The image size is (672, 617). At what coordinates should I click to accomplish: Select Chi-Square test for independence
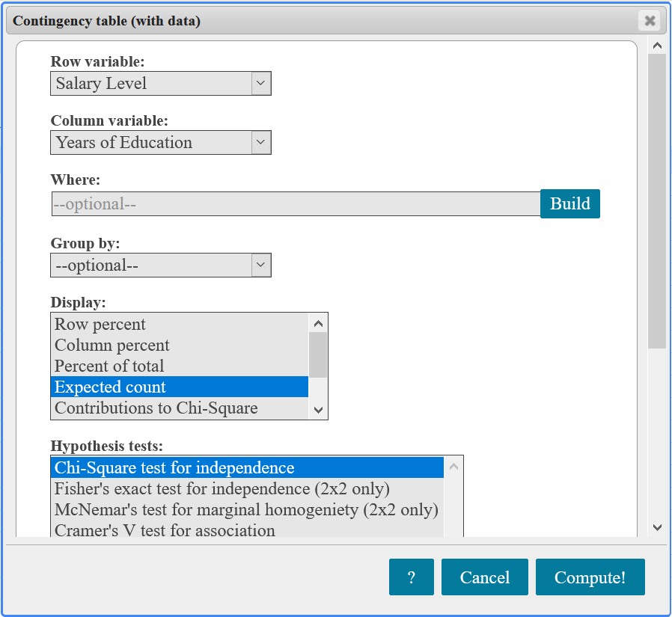(x=247, y=467)
